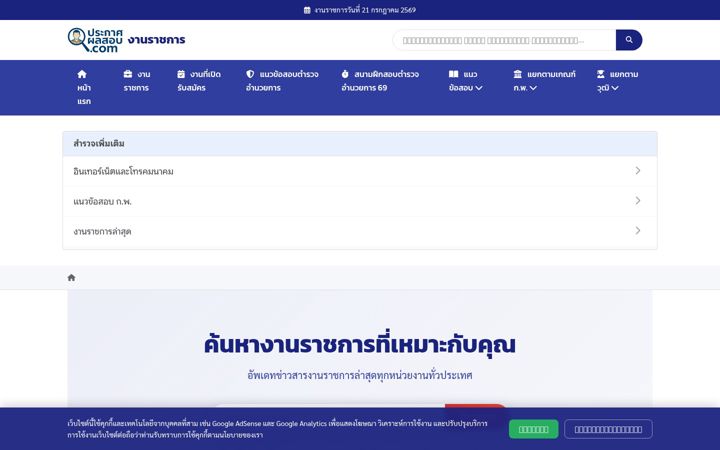Click the calendar-check icon beside งานที่เปิดรับสมัคร
The height and width of the screenshot is (450, 720).
click(x=181, y=74)
